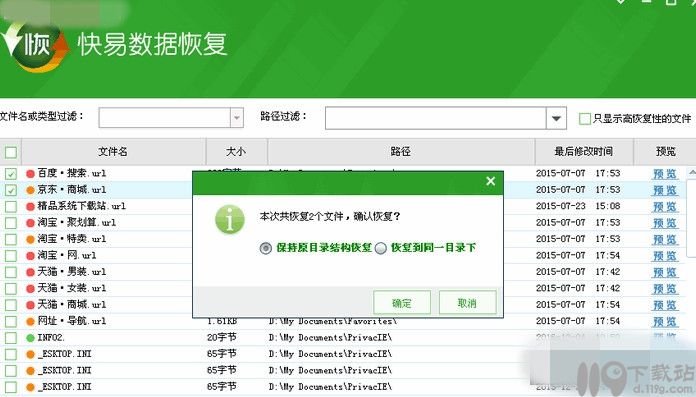Cancel recovery with 取消 button
Viewport: 696px width, 397px height.
467,303
